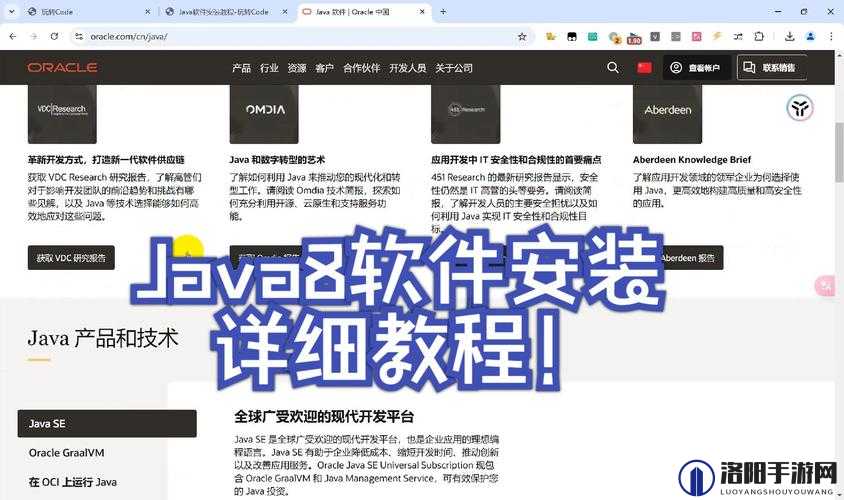Open the three-dot browser menu

click(831, 37)
